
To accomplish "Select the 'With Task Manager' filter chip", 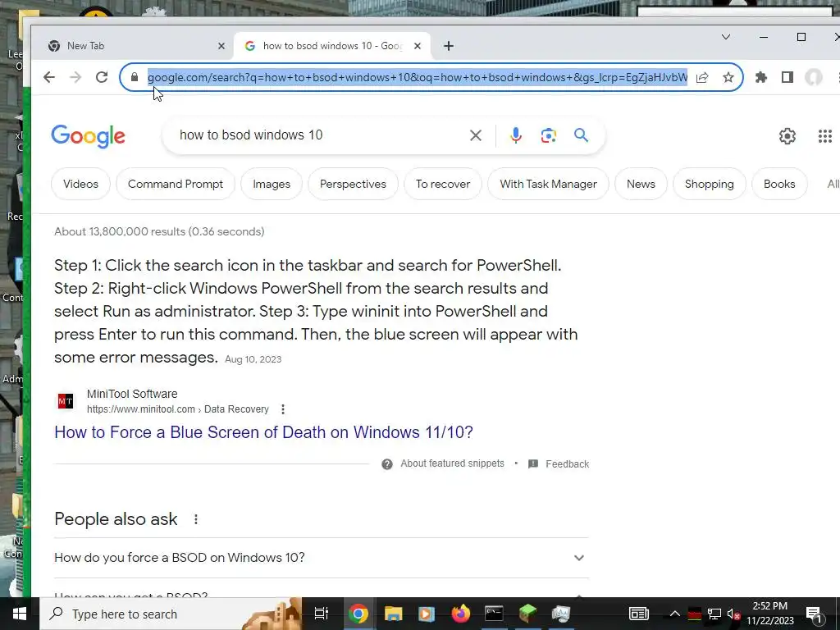I will tap(548, 184).
